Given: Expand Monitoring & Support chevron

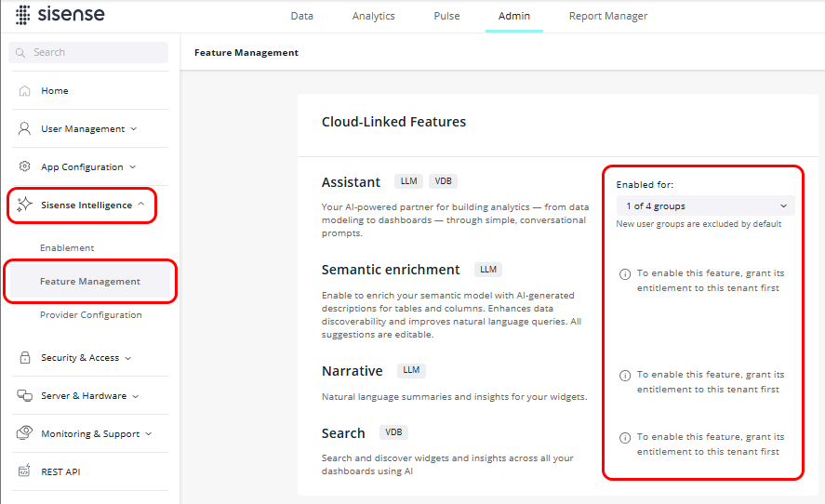Looking at the screenshot, I should 149,434.
